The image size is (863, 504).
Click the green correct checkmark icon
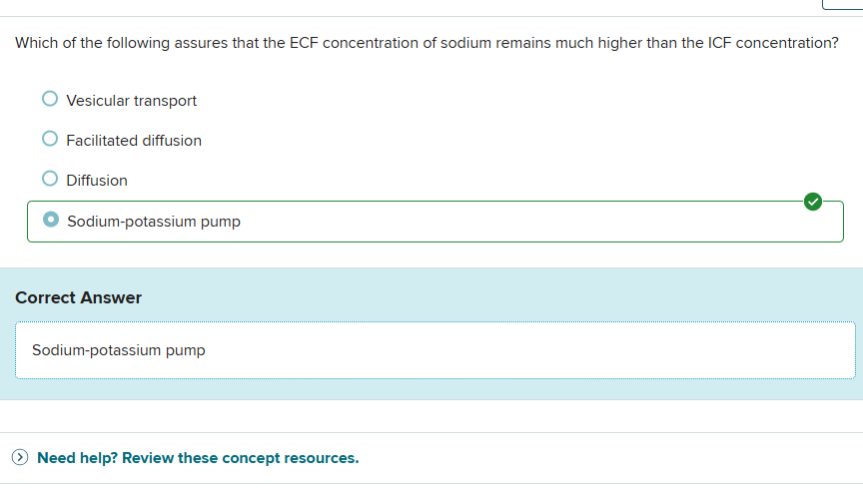click(x=812, y=203)
